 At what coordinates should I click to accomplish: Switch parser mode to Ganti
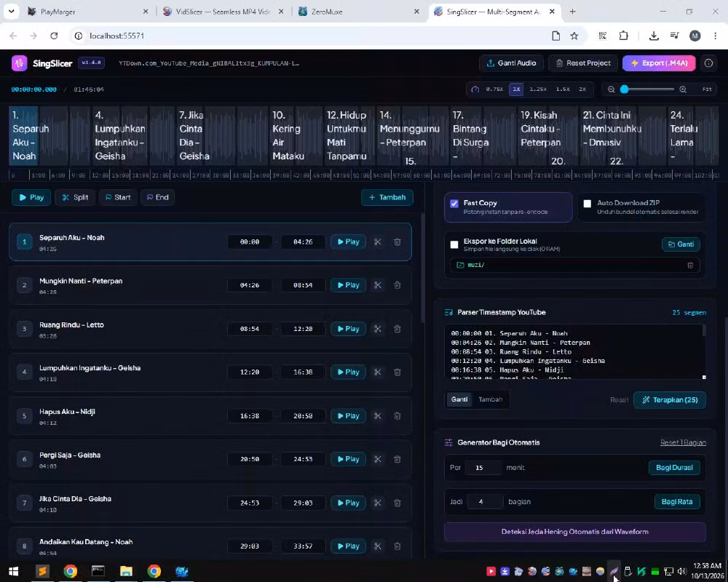pyautogui.click(x=459, y=399)
